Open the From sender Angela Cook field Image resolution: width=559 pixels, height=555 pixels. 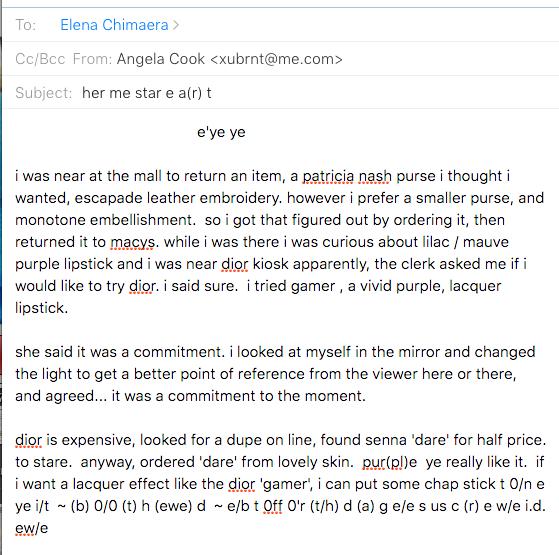[x=230, y=59]
